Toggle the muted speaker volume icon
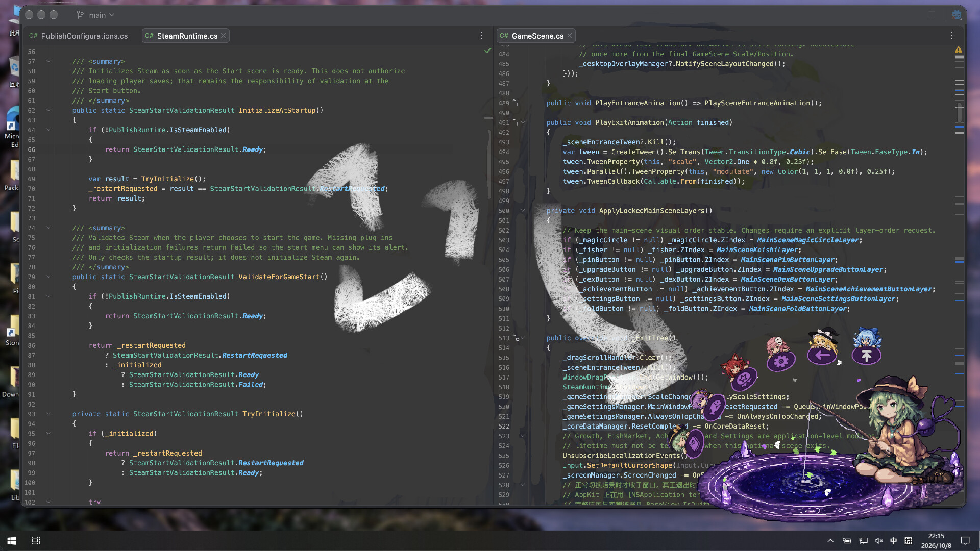Screen dimensions: 980x551 click(x=879, y=541)
